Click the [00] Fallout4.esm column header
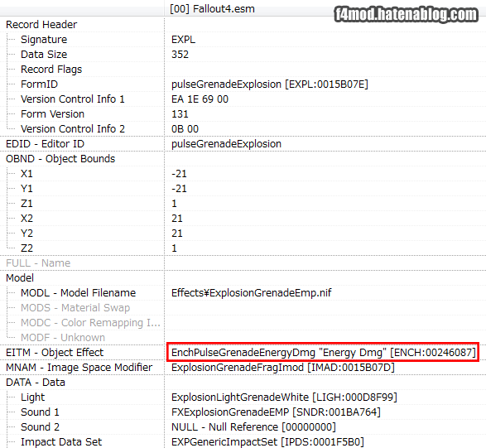Viewport: 486px width, 448px height. pyautogui.click(x=212, y=8)
